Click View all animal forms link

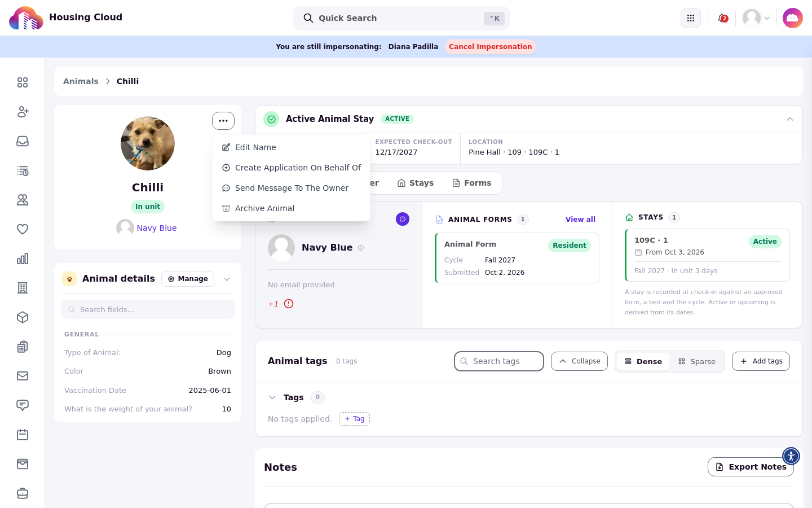click(x=580, y=220)
